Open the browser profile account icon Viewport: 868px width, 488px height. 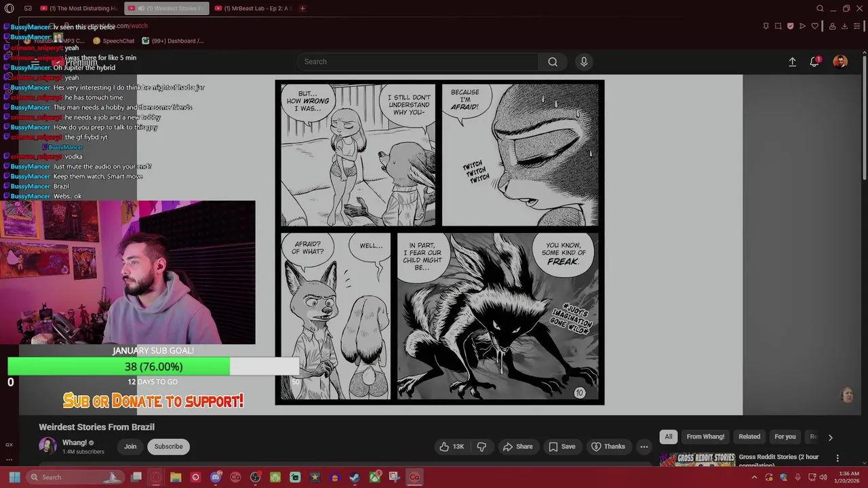coord(832,26)
